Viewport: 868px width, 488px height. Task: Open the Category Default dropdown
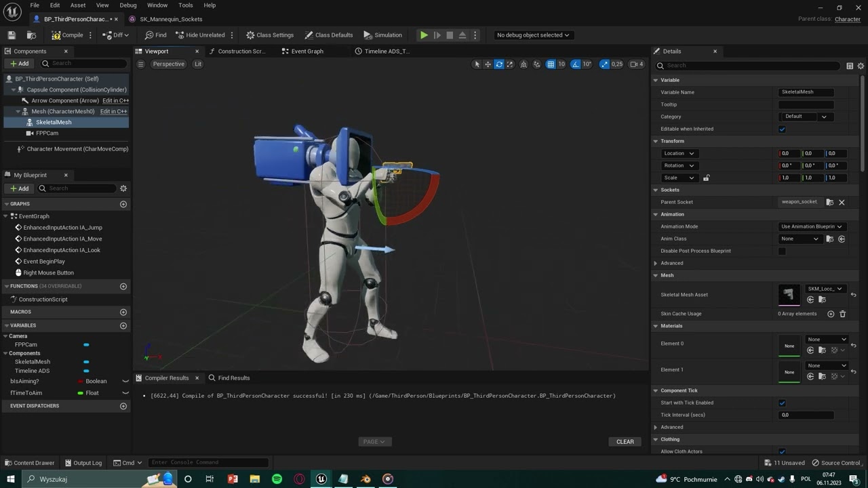tap(806, 117)
